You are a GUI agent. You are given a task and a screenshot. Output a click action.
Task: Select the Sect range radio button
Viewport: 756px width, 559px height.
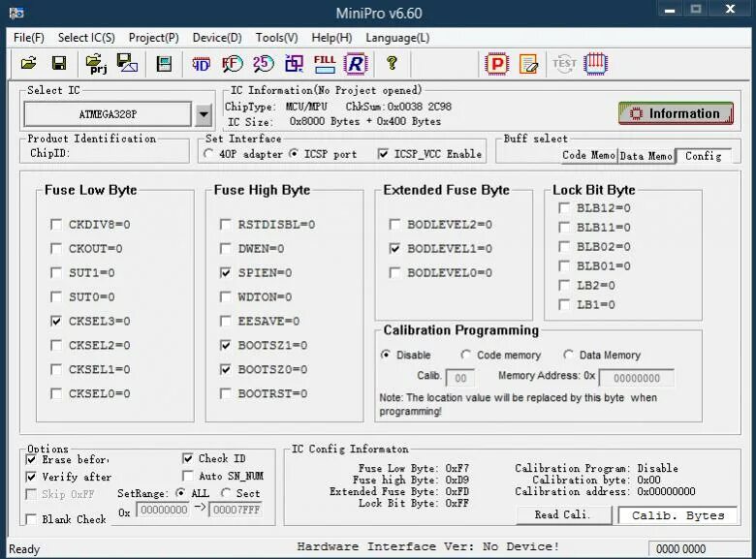(226, 493)
